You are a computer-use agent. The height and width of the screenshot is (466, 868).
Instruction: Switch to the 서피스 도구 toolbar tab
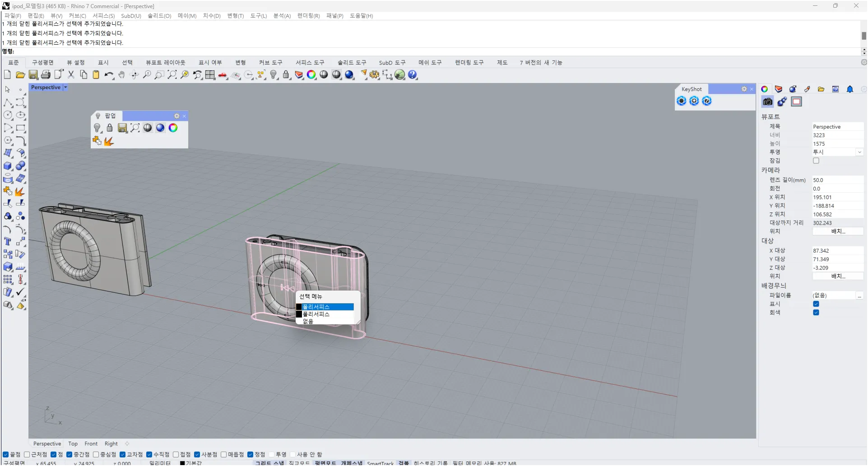point(310,63)
